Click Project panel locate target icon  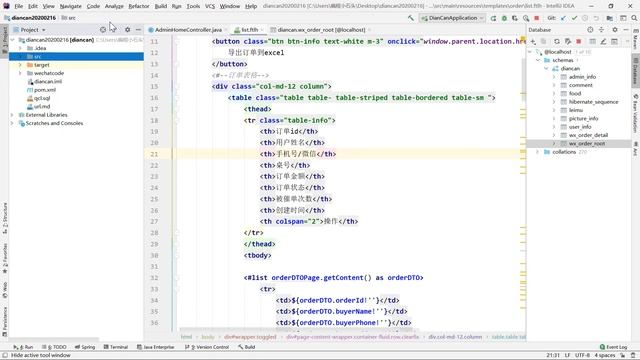pyautogui.click(x=103, y=29)
